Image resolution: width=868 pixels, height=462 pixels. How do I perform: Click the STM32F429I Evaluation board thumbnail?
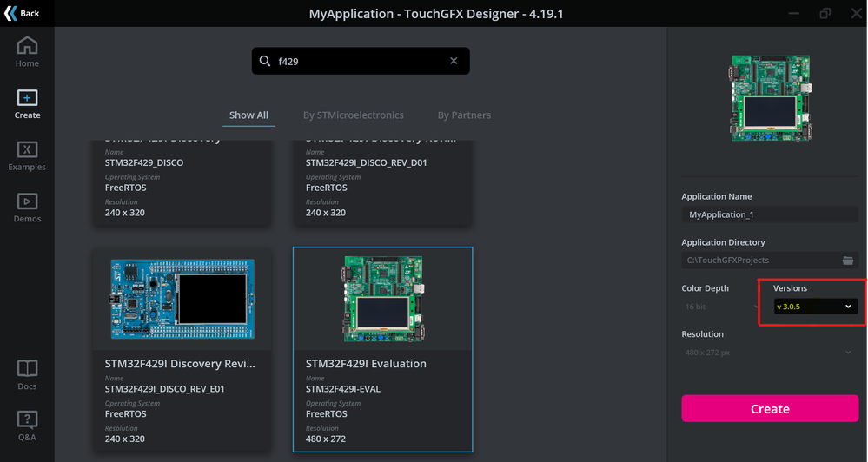click(x=382, y=298)
